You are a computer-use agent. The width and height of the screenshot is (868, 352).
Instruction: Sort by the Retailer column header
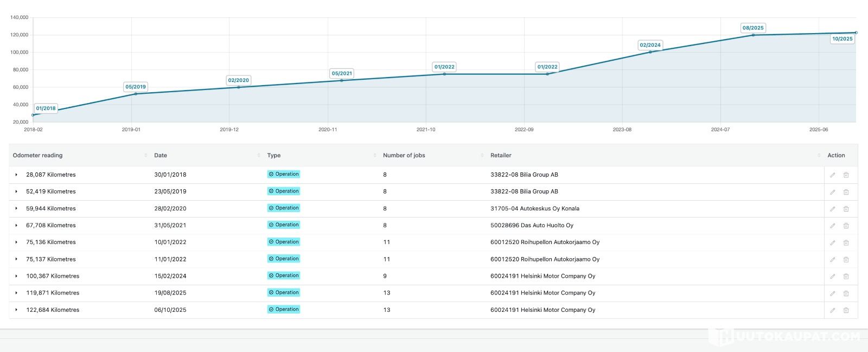click(x=501, y=155)
